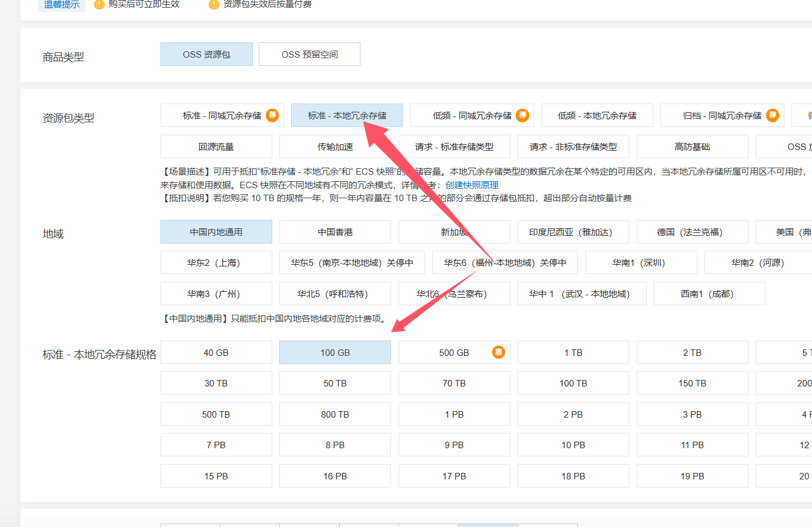The height and width of the screenshot is (527, 812).
Task: Select the 华北5（呼和浩特）region
Action: pyautogui.click(x=335, y=293)
